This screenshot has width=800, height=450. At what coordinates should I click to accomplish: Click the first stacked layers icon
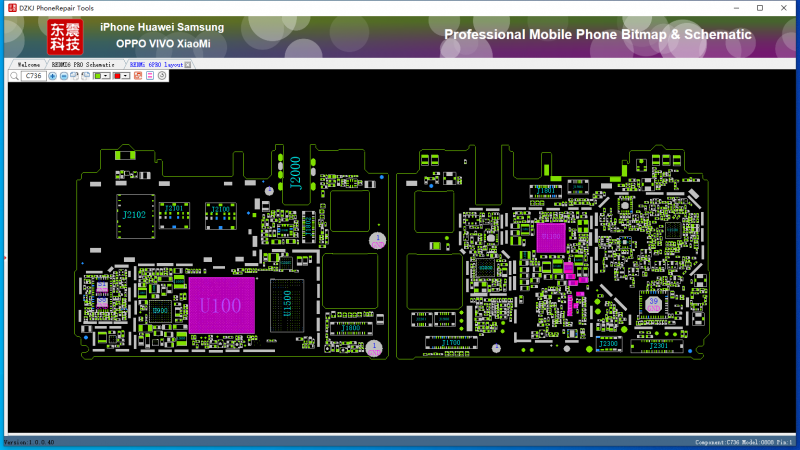(74, 76)
